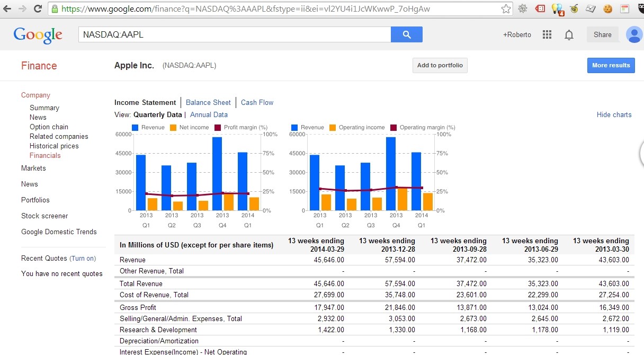Open Stock screener link
This screenshot has height=355, width=644.
[44, 216]
